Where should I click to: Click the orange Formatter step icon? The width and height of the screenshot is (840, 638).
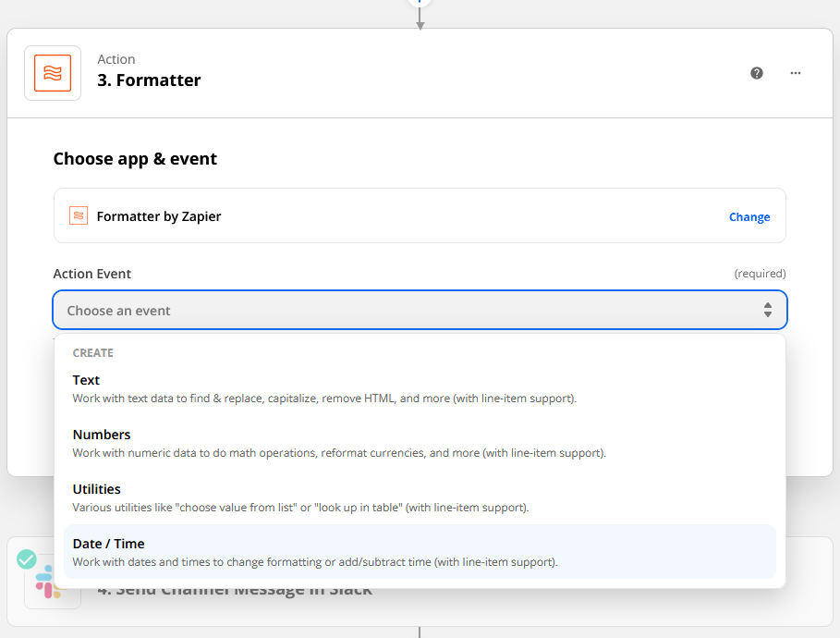pos(53,73)
